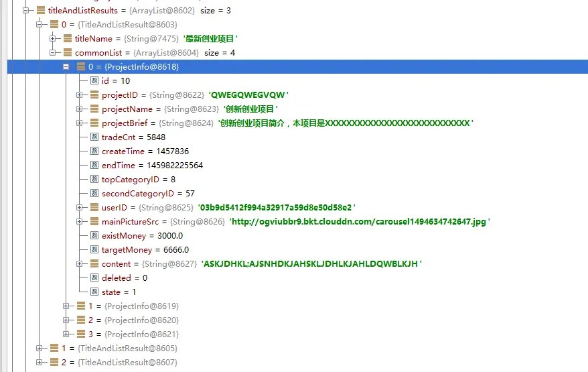Viewport: 588px width, 372px height.
Task: Collapse the titleAndListResults node
Action: (26, 11)
